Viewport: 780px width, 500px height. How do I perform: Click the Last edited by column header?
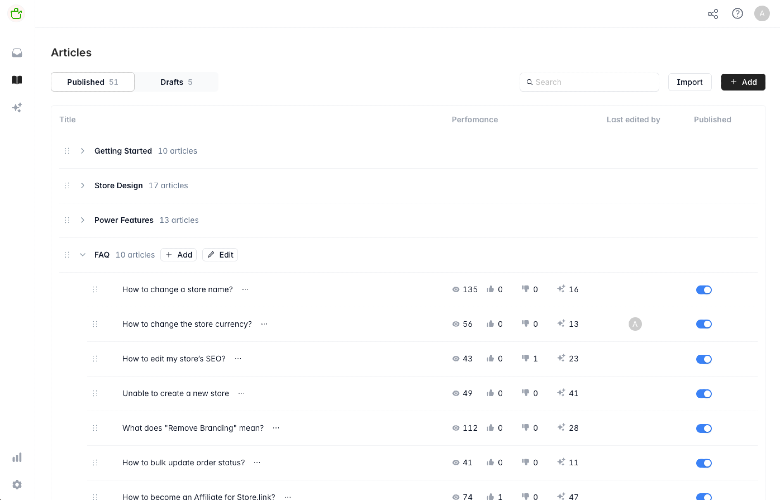pyautogui.click(x=633, y=119)
